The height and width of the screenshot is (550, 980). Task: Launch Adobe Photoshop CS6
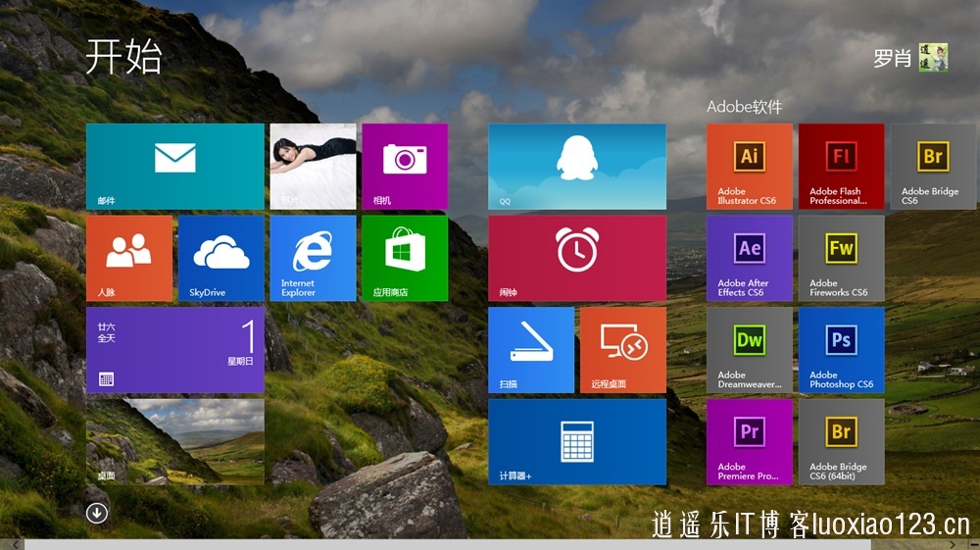pos(841,350)
